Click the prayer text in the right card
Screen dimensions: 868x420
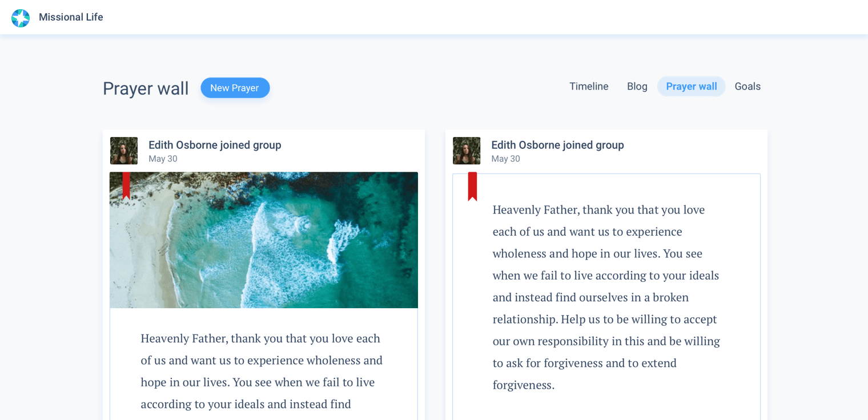click(606, 297)
